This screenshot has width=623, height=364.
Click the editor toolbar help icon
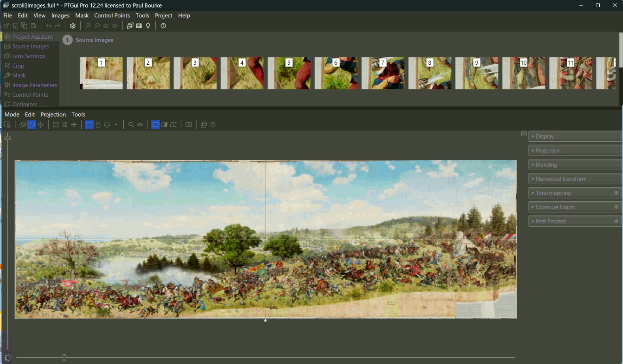(x=213, y=125)
